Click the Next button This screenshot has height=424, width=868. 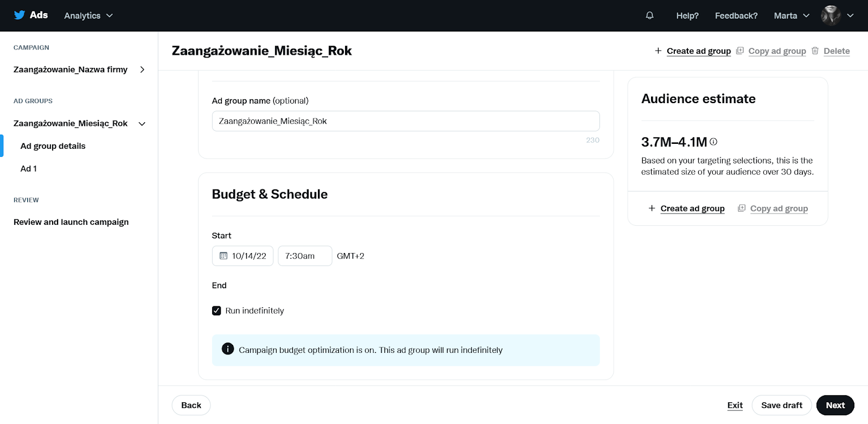pos(835,405)
